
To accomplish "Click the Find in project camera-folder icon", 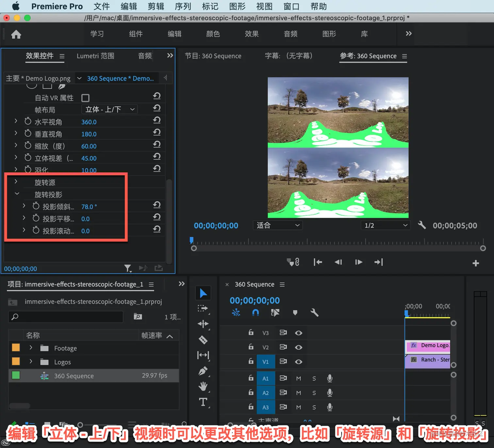I will (138, 316).
